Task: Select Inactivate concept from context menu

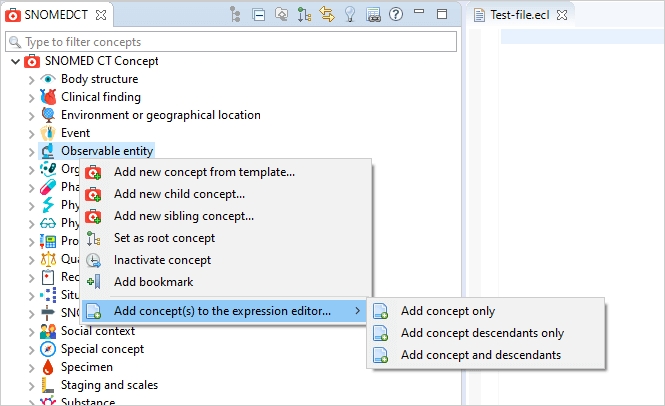Action: 162,260
